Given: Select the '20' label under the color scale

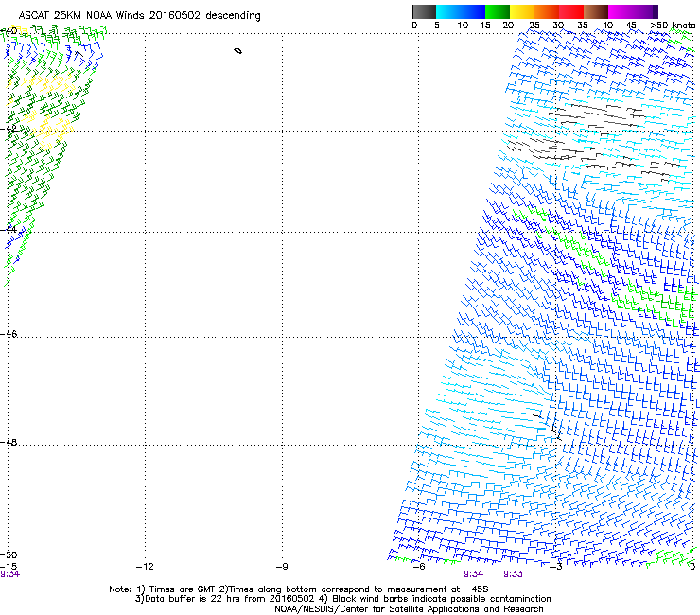Looking at the screenshot, I should pos(508,26).
